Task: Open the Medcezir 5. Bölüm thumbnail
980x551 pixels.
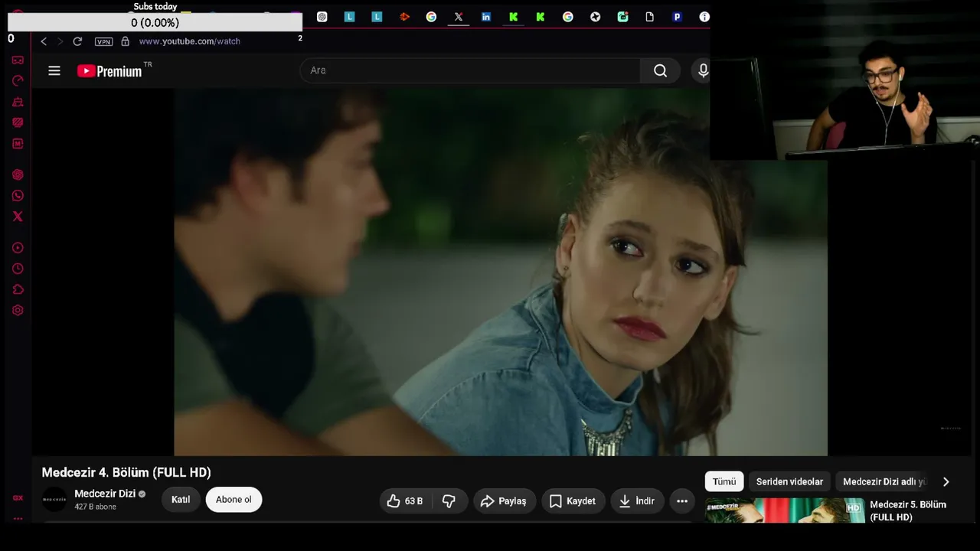Action: point(785,510)
